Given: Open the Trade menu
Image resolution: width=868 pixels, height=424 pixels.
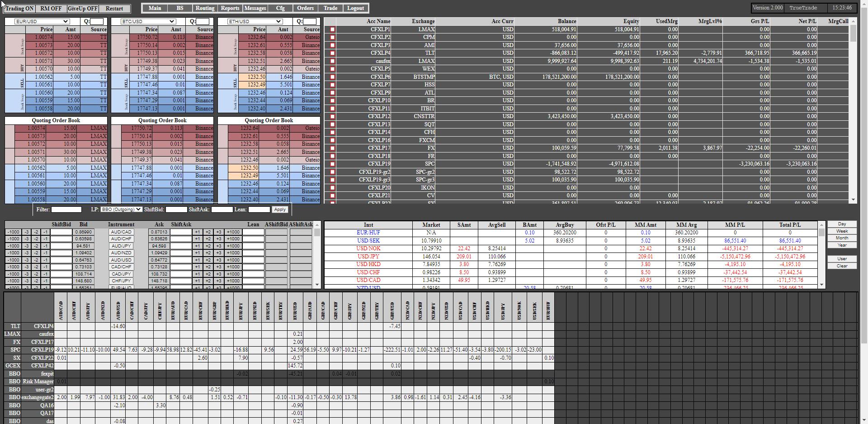Looking at the screenshot, I should (x=330, y=8).
